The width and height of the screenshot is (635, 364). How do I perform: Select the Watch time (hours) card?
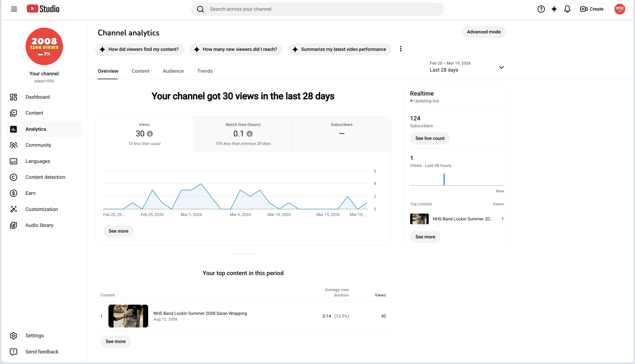click(243, 134)
